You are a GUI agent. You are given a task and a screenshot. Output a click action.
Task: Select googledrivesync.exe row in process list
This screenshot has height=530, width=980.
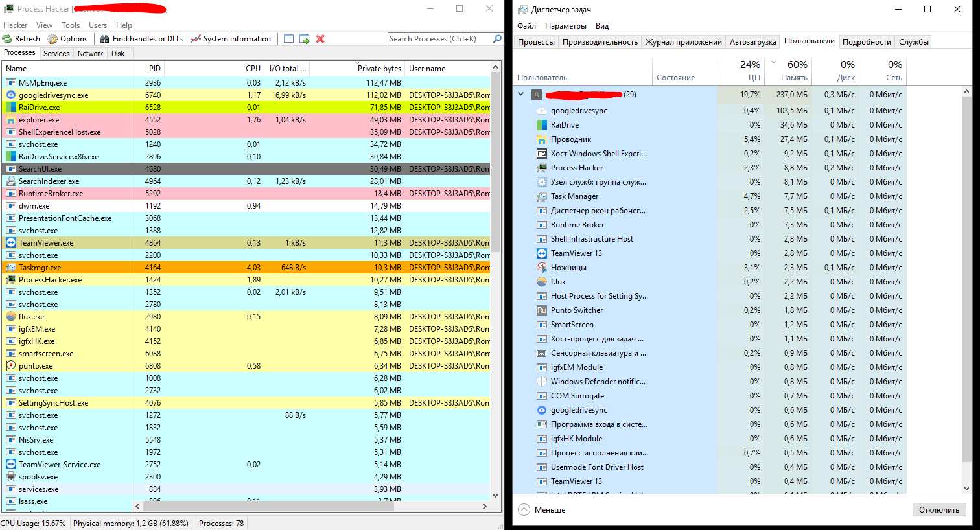click(x=247, y=95)
